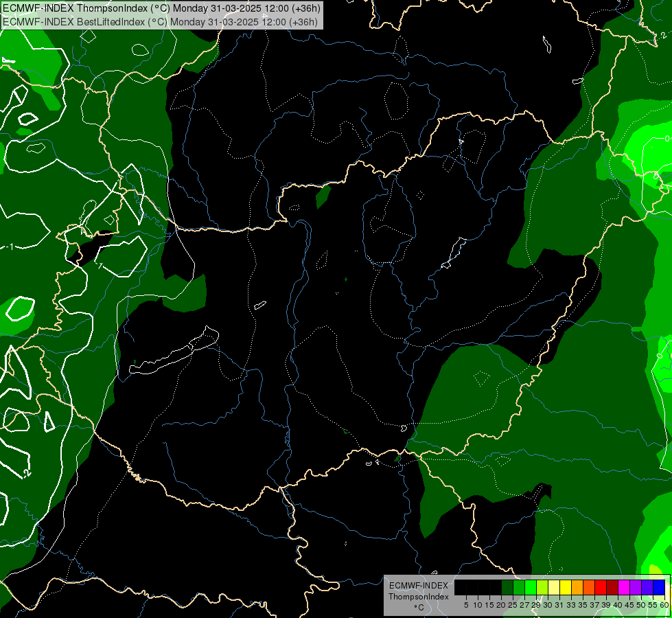Pick the magenta 40–45 legend swatch
Viewport: 672px width, 618px height.
click(x=624, y=588)
